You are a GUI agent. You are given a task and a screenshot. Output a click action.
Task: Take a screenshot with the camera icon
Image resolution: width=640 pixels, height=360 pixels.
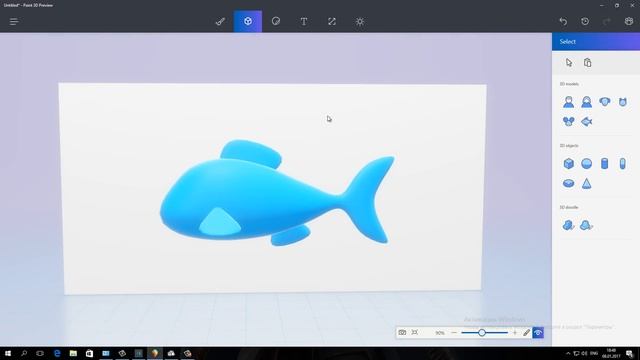[402, 333]
